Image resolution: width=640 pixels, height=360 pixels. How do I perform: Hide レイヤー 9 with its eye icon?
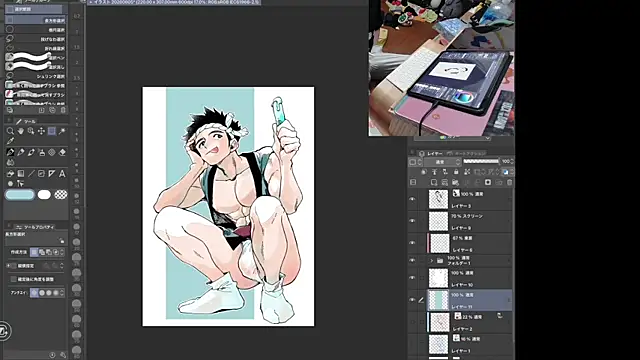point(412,221)
